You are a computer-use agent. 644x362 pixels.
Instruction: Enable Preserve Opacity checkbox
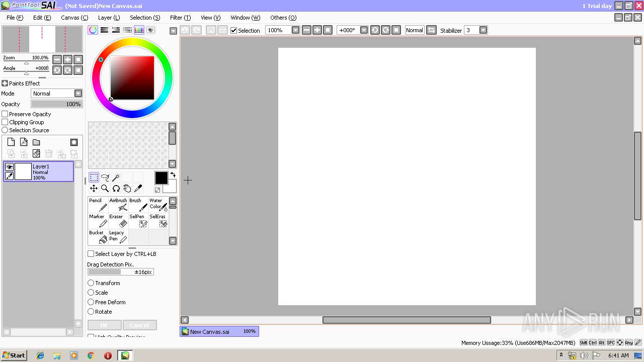(x=5, y=114)
